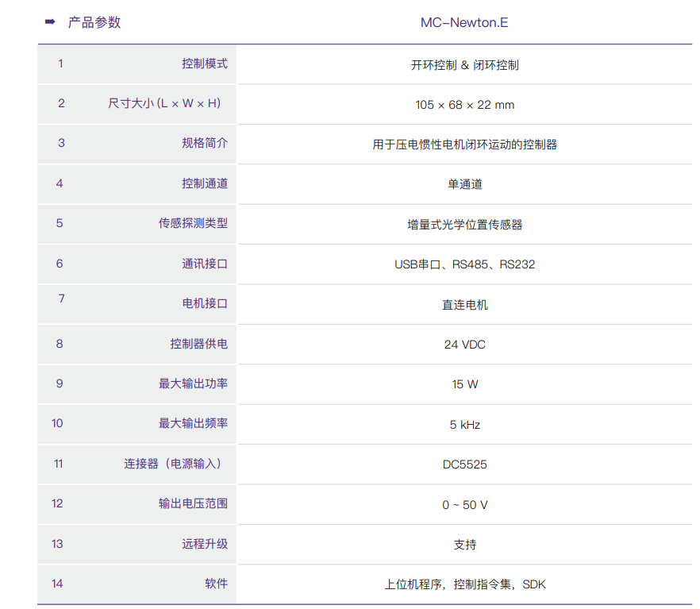
Task: Select the 控制模式 row label
Action: (204, 64)
